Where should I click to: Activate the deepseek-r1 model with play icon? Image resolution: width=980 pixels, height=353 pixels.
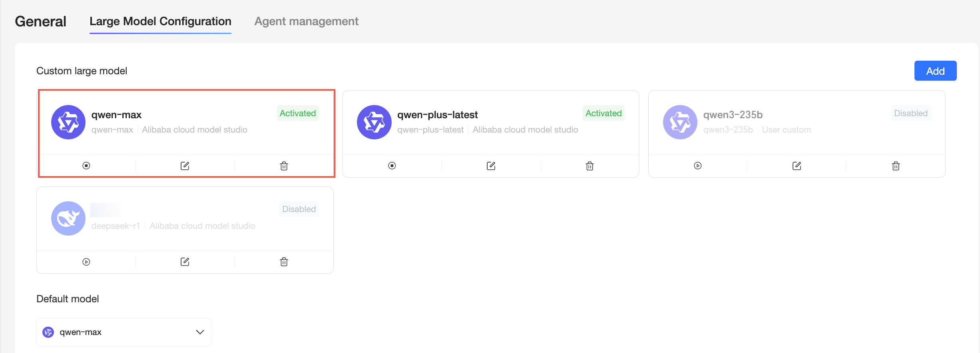(x=86, y=262)
